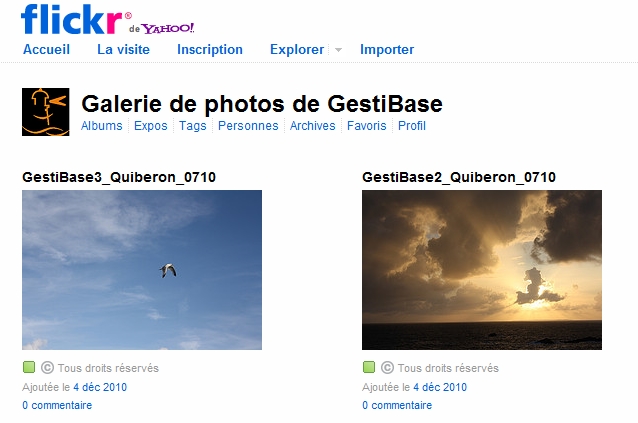Open 0 commentaire link under GestiBase2 photo
Image resolution: width=638 pixels, height=423 pixels.
[397, 405]
